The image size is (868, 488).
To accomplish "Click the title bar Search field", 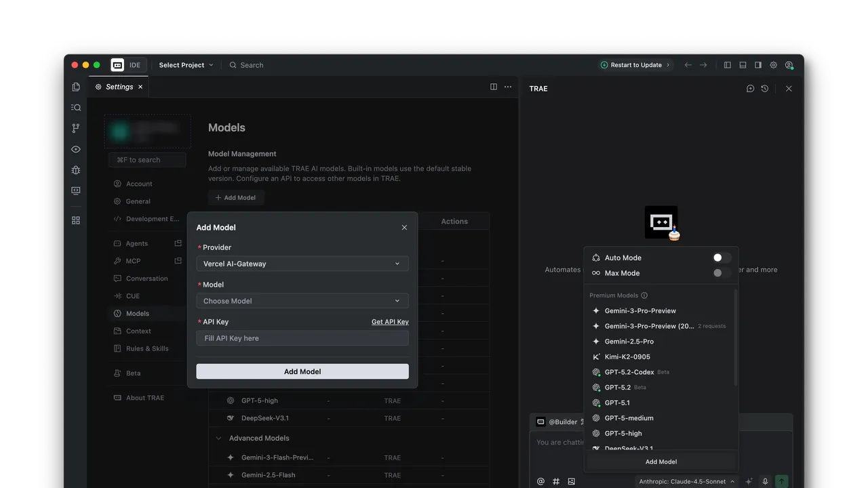I will (x=246, y=65).
